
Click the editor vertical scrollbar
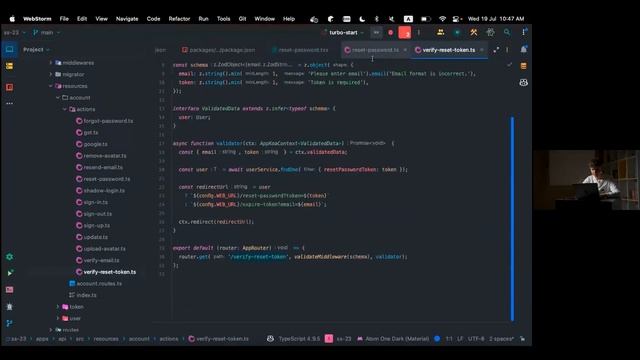click(x=512, y=219)
